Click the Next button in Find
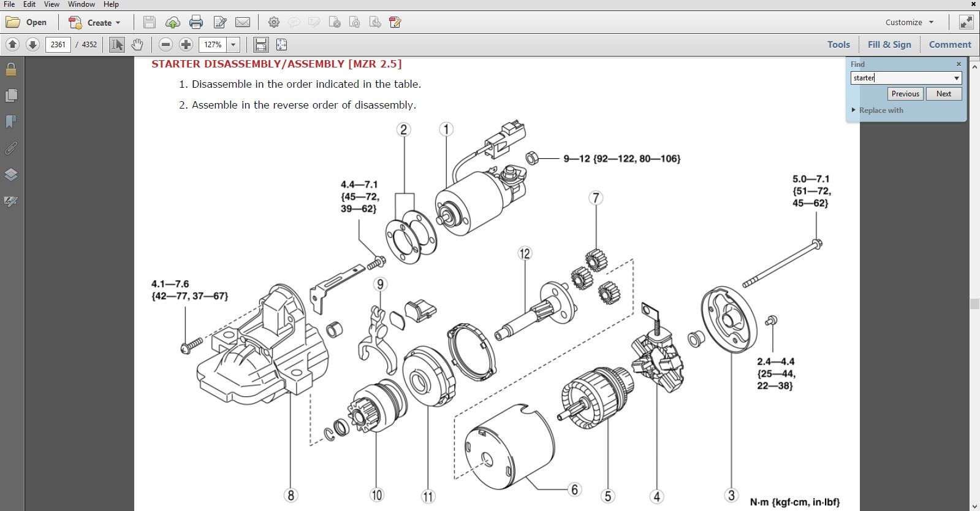The height and width of the screenshot is (511, 980). [943, 94]
